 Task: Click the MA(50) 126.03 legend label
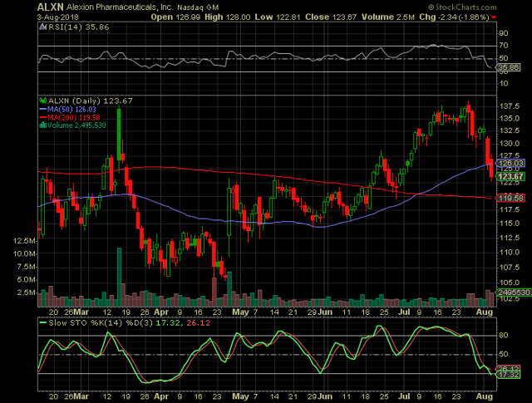(71, 109)
